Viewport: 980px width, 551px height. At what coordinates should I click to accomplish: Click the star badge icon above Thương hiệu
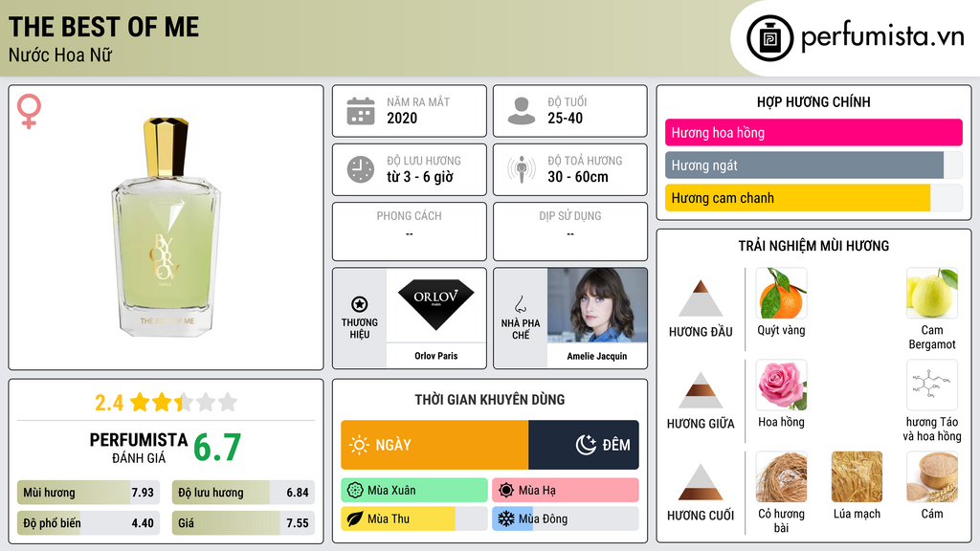pos(360,304)
